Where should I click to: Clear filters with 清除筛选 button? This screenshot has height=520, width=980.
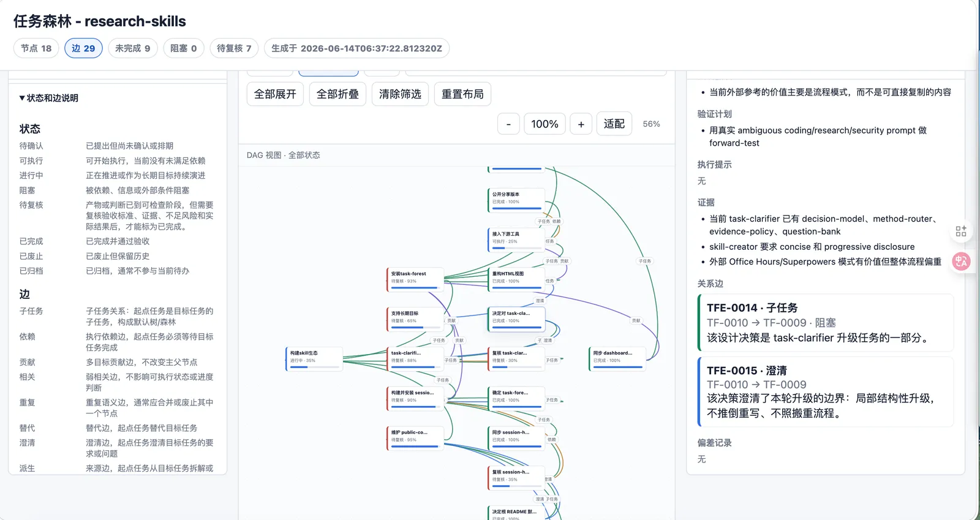point(400,94)
